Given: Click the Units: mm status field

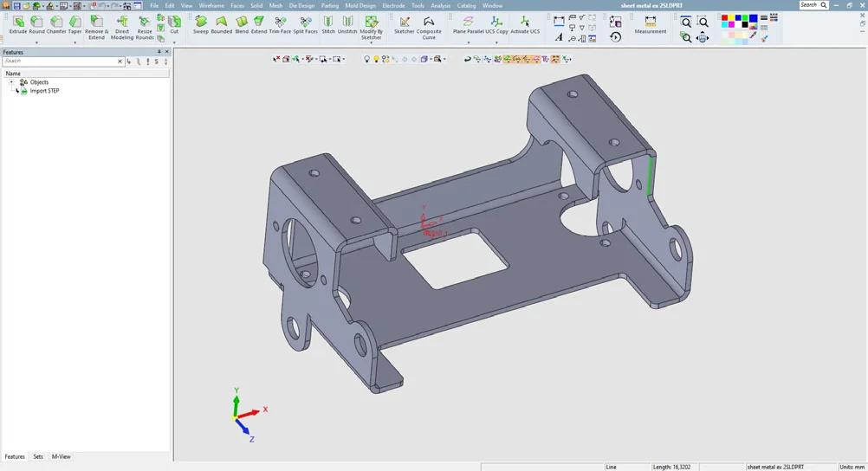Looking at the screenshot, I should click(x=852, y=468).
